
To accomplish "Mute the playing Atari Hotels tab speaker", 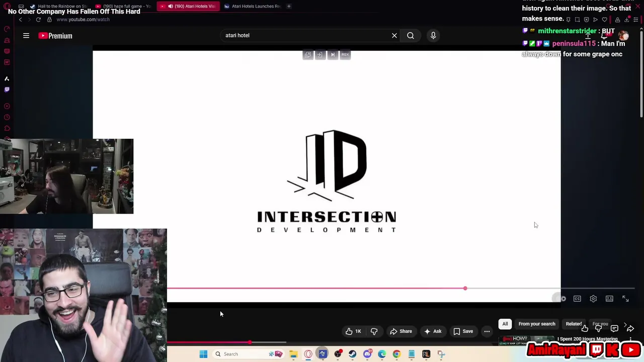I will click(x=170, y=6).
